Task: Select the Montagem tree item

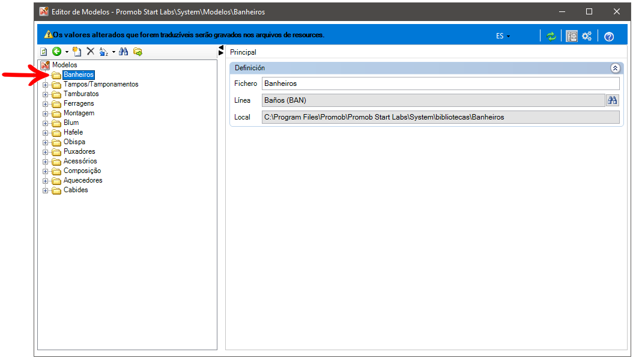Action: click(x=79, y=113)
